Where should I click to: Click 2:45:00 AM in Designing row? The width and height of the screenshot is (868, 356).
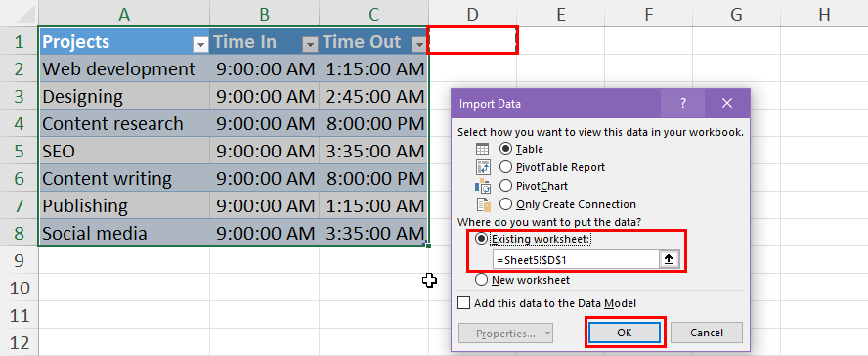(373, 96)
